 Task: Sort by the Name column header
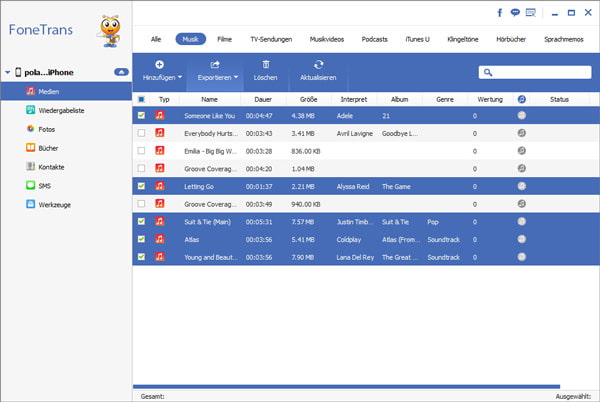coord(210,99)
